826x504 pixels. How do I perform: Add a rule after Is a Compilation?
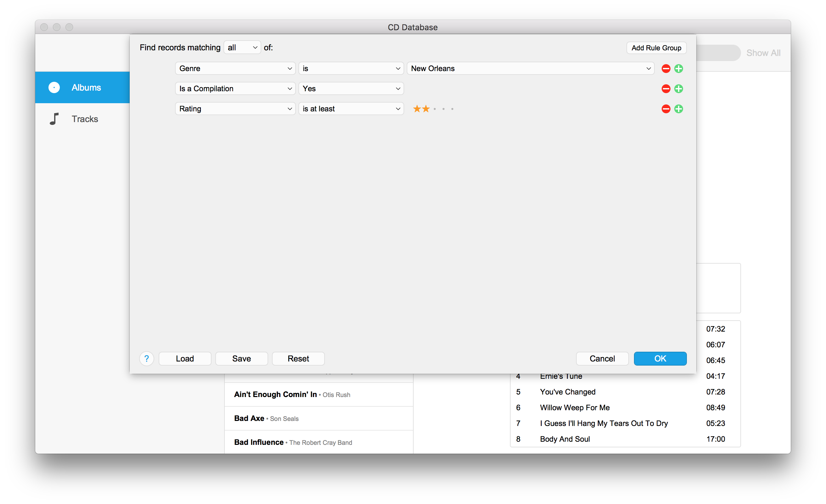678,88
